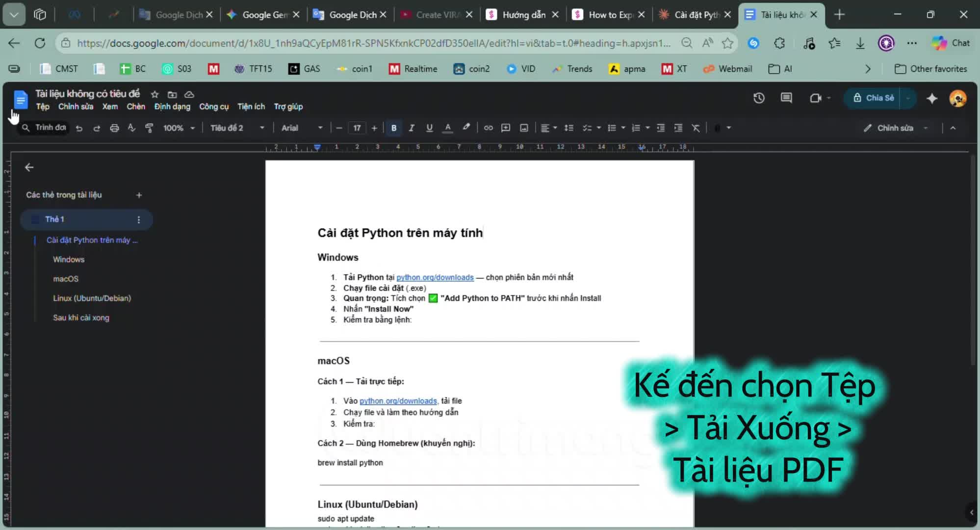Open the Tệp menu
The height and width of the screenshot is (530, 980).
(43, 106)
